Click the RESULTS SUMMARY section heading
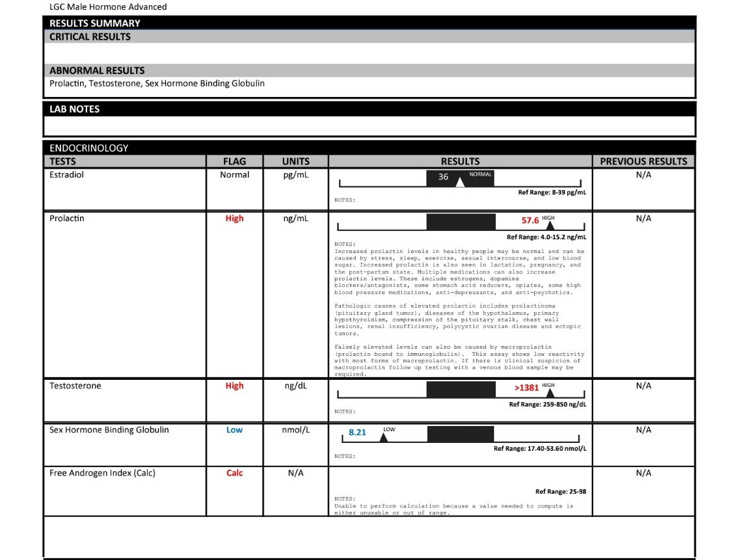Screen dimensions: 739x560 (95, 23)
